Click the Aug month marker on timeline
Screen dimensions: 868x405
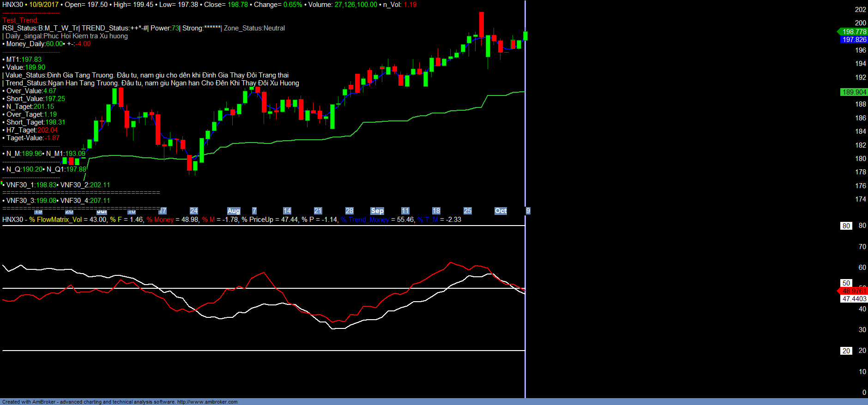click(234, 211)
